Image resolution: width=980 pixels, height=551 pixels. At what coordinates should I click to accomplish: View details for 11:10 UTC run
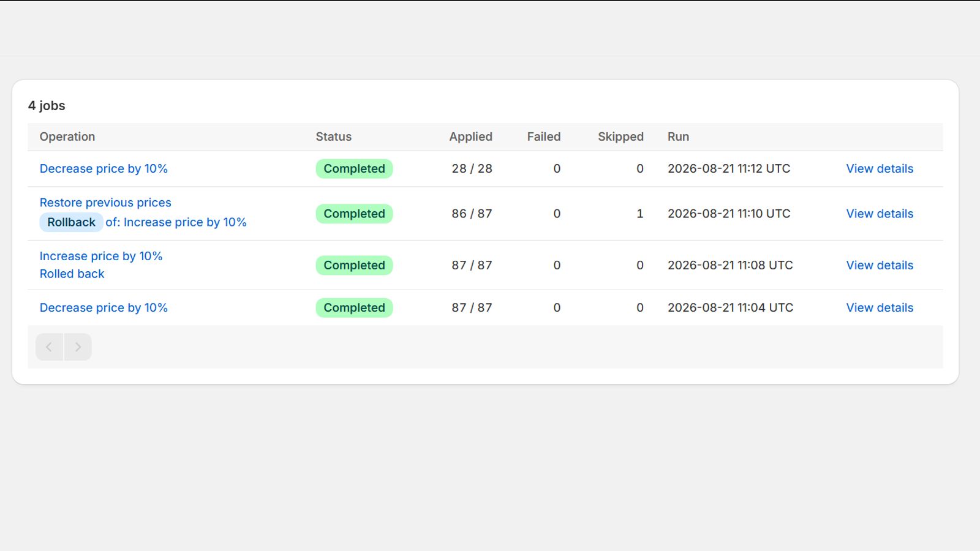click(880, 214)
